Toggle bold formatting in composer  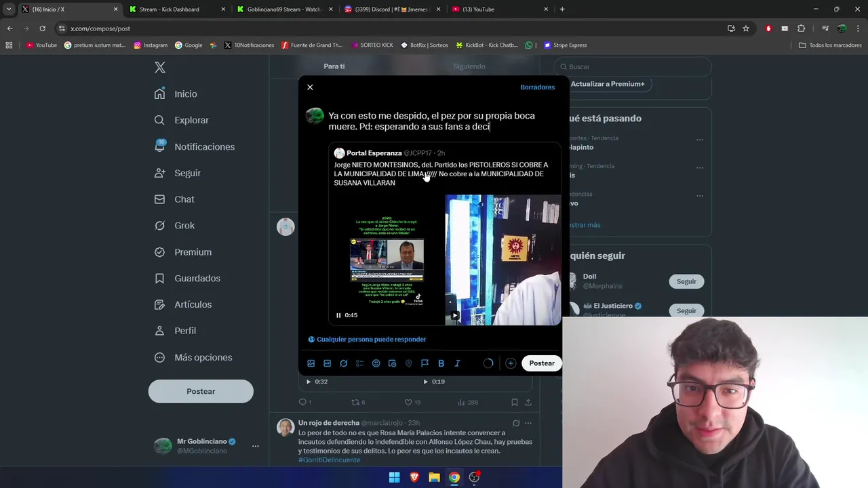click(x=441, y=363)
